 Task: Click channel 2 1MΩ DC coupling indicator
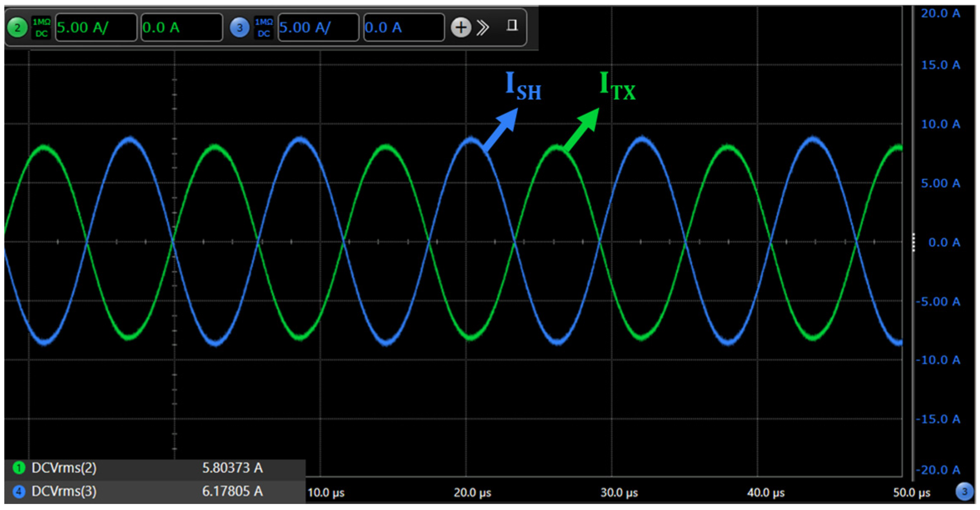[41, 28]
